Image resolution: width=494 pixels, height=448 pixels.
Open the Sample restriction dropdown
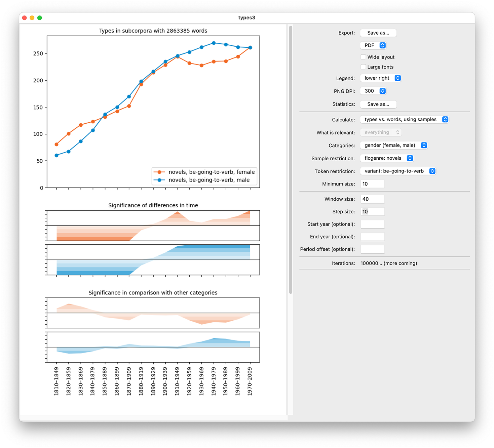tap(387, 158)
